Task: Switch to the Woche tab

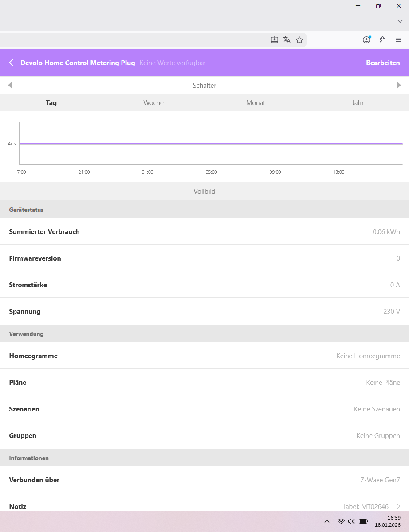Action: (153, 103)
